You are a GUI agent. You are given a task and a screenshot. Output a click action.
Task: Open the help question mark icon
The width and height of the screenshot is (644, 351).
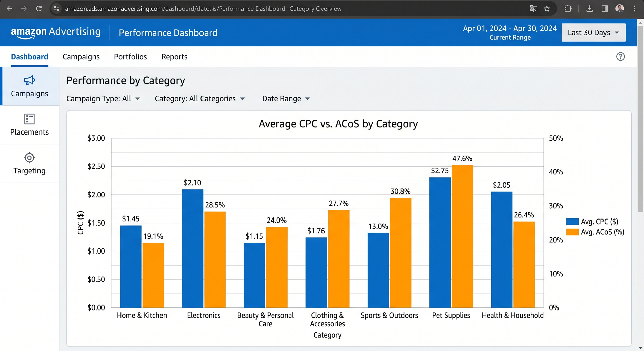[620, 57]
